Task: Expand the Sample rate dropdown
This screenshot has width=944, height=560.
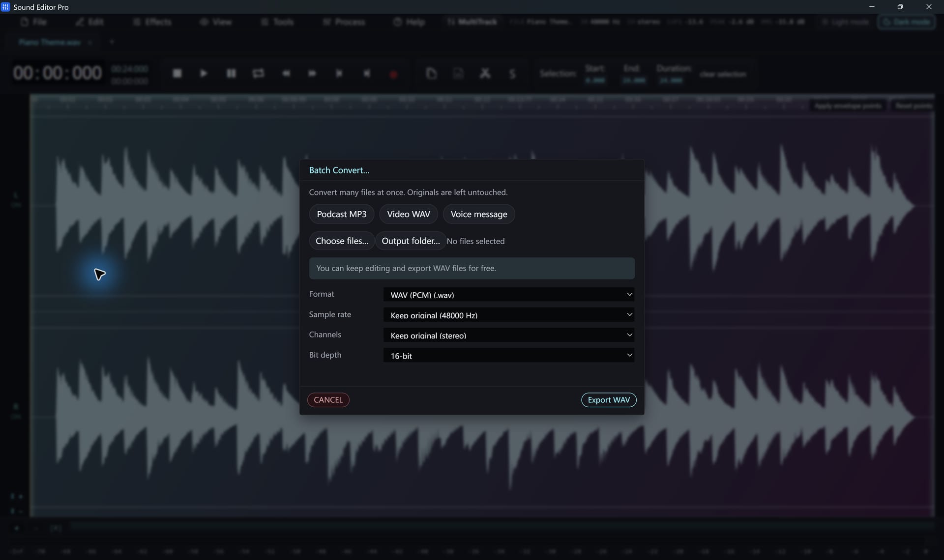Action: tap(508, 315)
